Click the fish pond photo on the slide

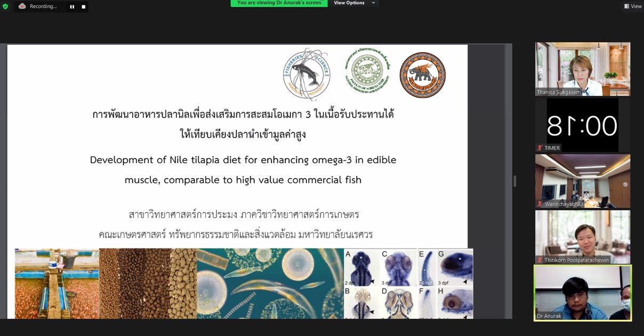(57, 284)
